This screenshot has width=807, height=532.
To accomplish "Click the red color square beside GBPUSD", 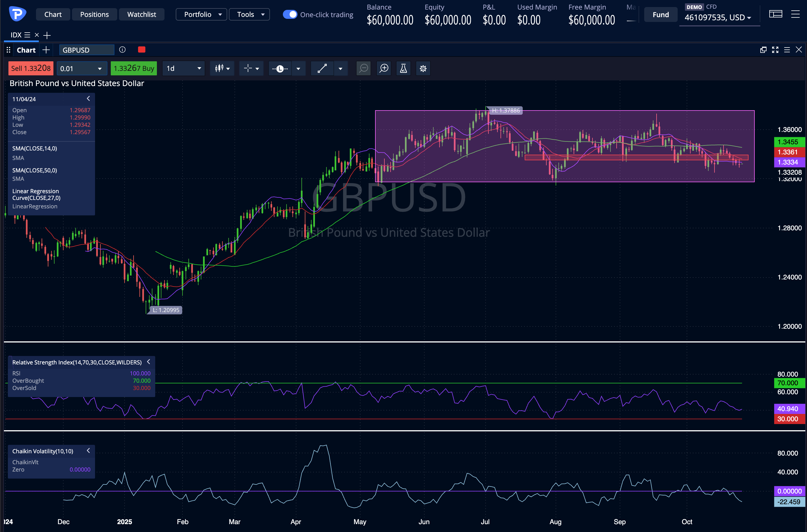I will click(142, 50).
